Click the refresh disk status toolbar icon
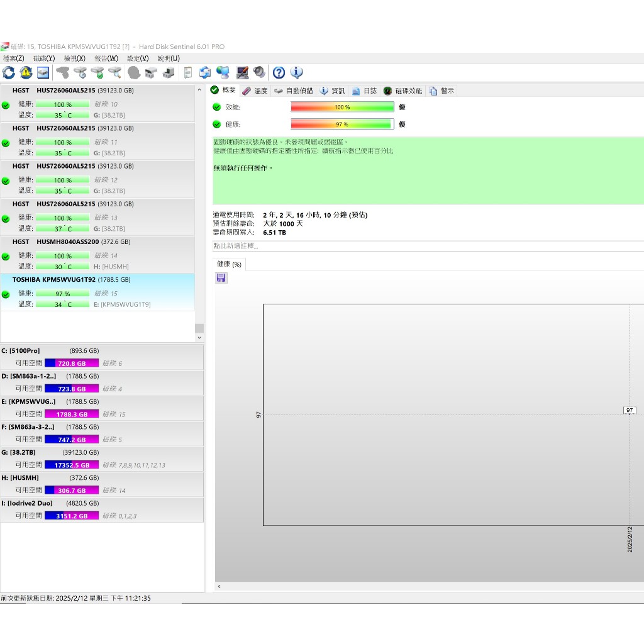644x644 pixels. click(x=9, y=73)
